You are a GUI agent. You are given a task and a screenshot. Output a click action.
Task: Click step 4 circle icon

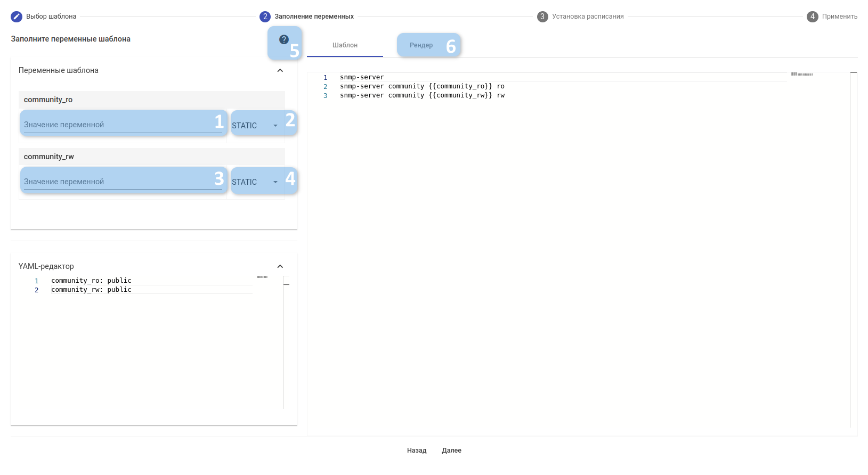coord(813,17)
